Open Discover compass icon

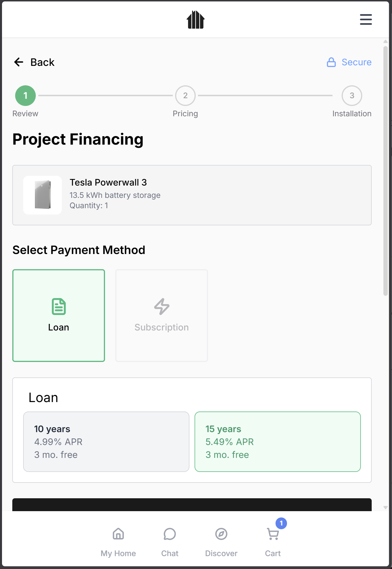point(221,534)
